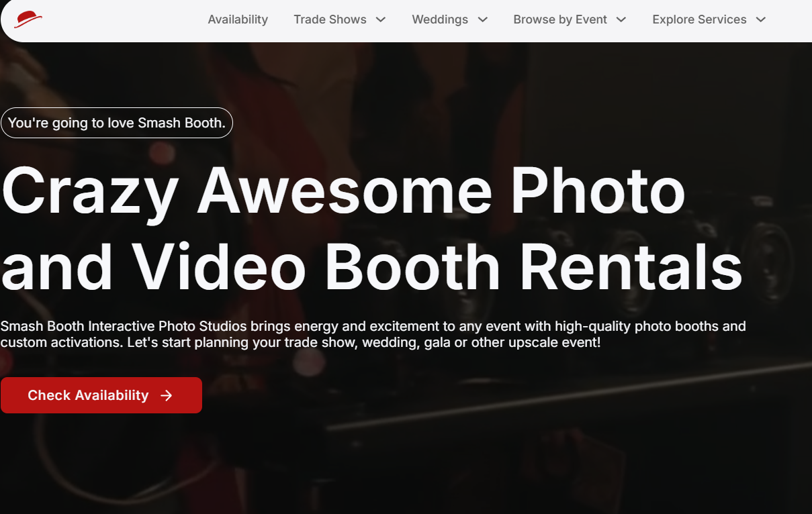Open the Browse by Event menu

[x=560, y=19]
